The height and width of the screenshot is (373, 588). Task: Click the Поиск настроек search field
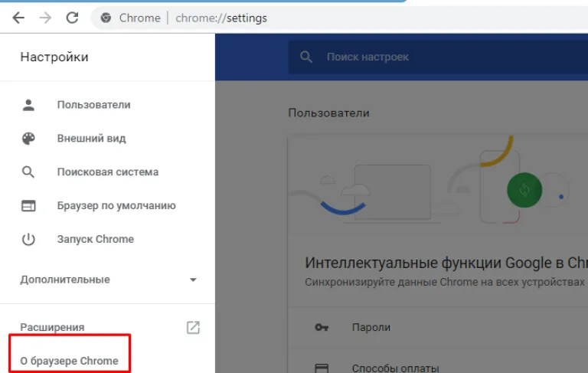[438, 57]
